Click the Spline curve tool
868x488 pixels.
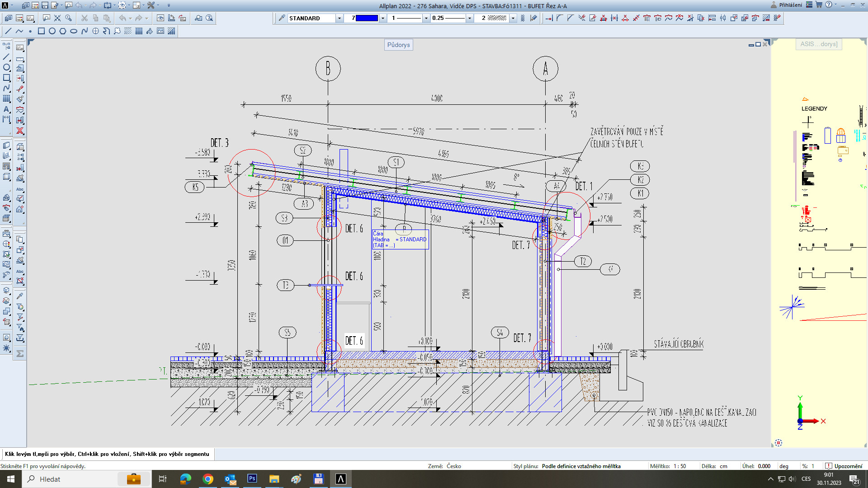coord(85,31)
